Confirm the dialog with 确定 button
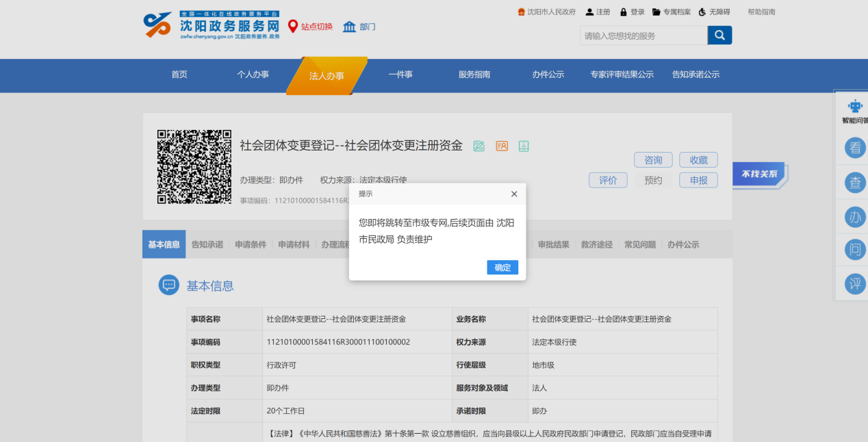Viewport: 868px width, 442px height. [502, 268]
